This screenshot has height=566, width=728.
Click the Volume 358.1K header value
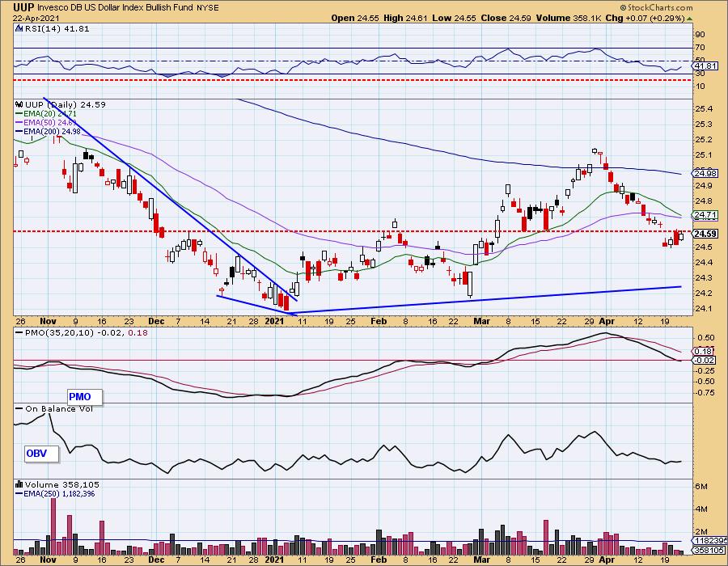[x=569, y=18]
